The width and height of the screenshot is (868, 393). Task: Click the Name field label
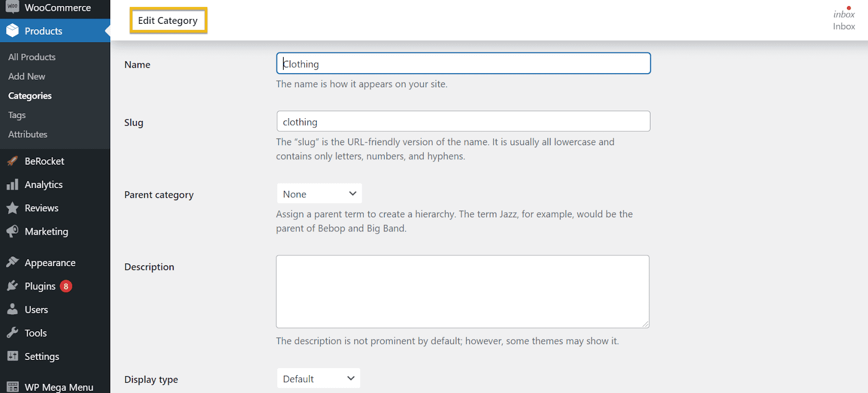pyautogui.click(x=137, y=65)
